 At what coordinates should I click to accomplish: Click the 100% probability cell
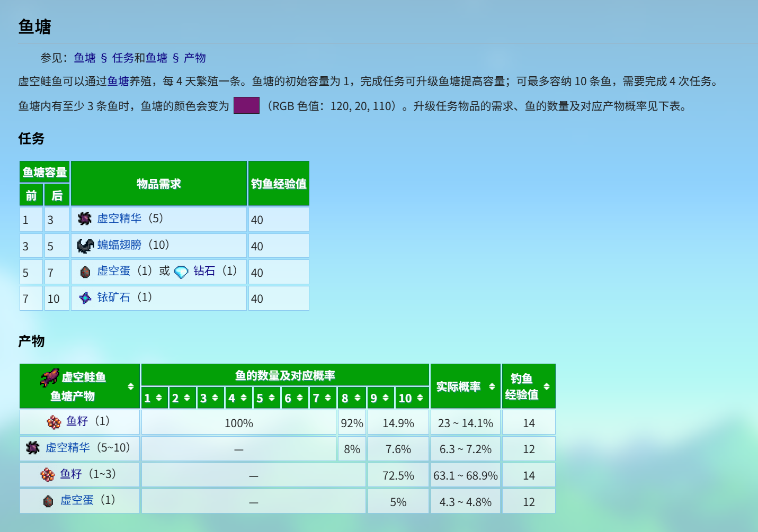pyautogui.click(x=239, y=422)
